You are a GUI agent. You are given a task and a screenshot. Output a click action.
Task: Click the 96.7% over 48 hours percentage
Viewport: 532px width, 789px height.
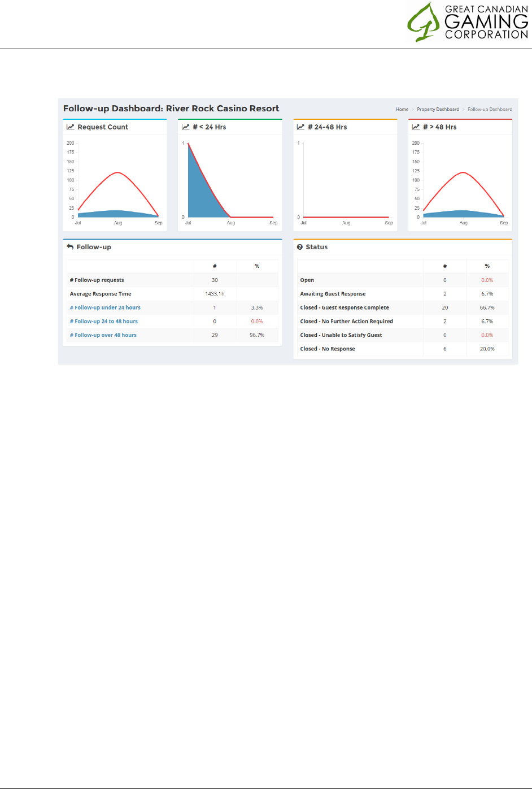(x=257, y=335)
